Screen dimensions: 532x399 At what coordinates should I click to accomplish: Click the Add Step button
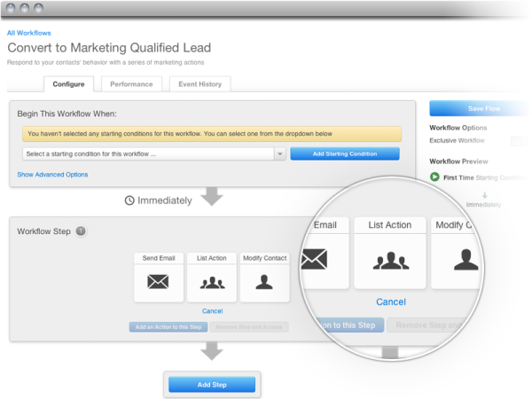pyautogui.click(x=212, y=384)
